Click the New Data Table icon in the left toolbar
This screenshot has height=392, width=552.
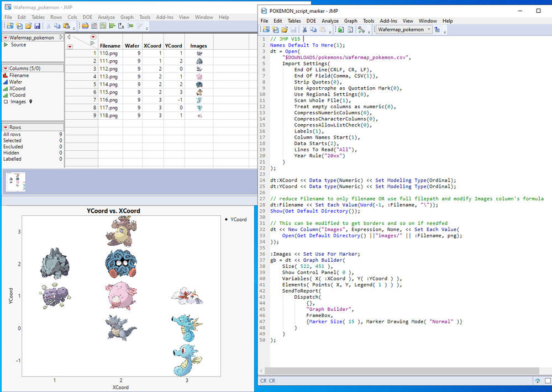(10, 25)
